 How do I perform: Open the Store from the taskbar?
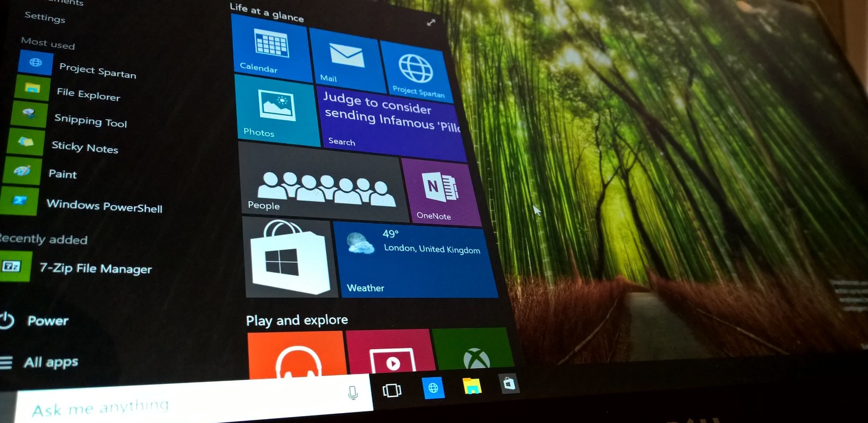509,384
